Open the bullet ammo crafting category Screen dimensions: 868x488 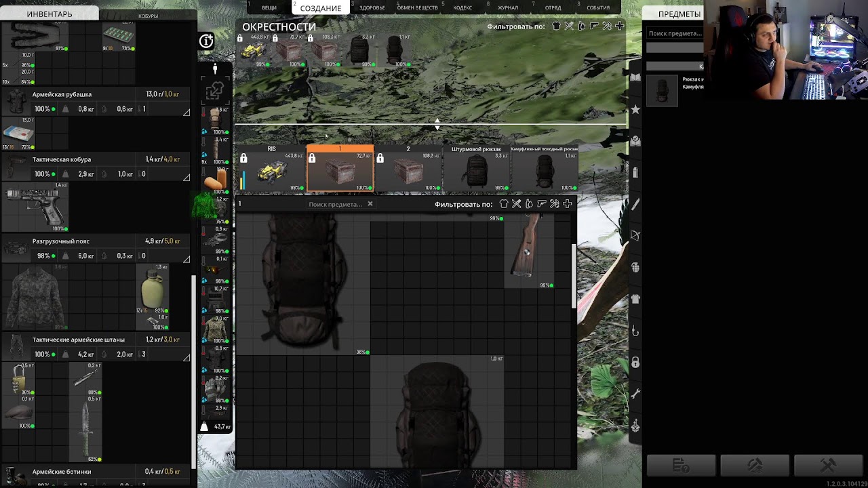[635, 172]
